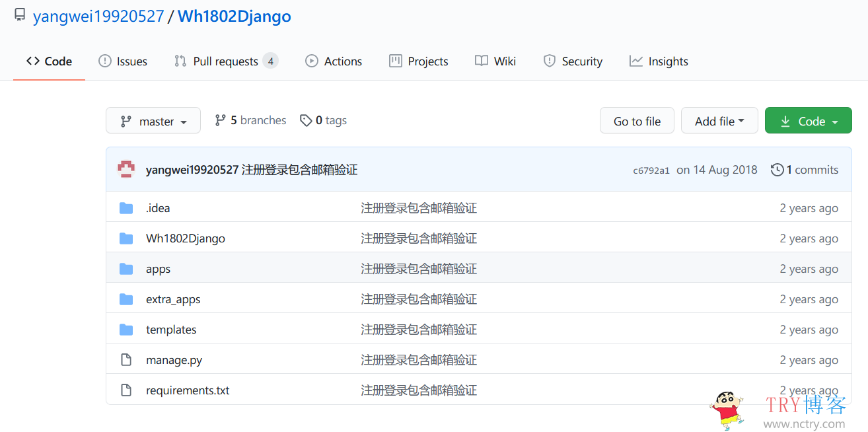Click the folder icon for apps
Viewport: 868px width, 432px height.
pos(126,269)
